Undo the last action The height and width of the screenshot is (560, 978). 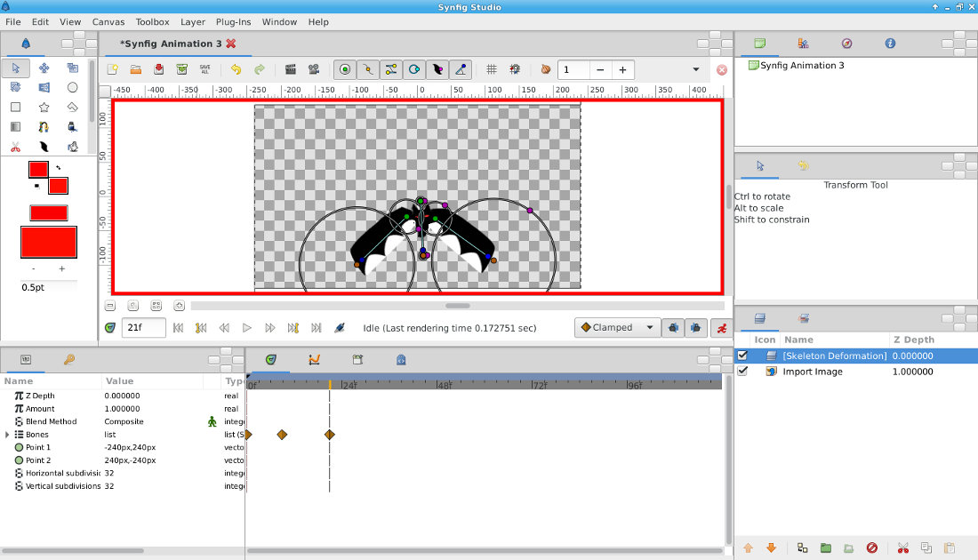[x=236, y=70]
